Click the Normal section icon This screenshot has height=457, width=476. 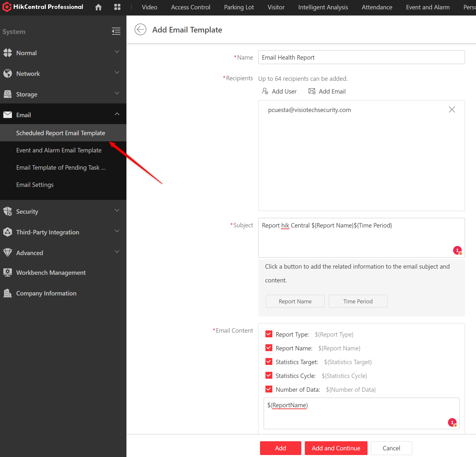coord(8,53)
